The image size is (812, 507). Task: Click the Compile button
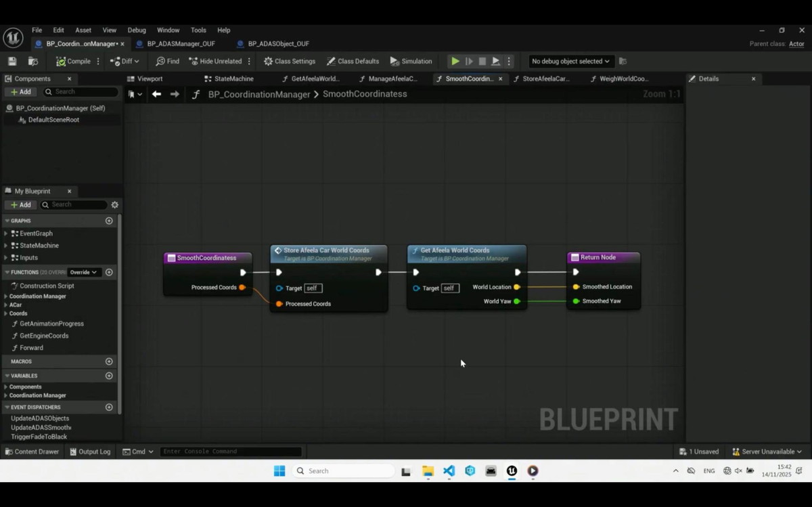pyautogui.click(x=73, y=61)
